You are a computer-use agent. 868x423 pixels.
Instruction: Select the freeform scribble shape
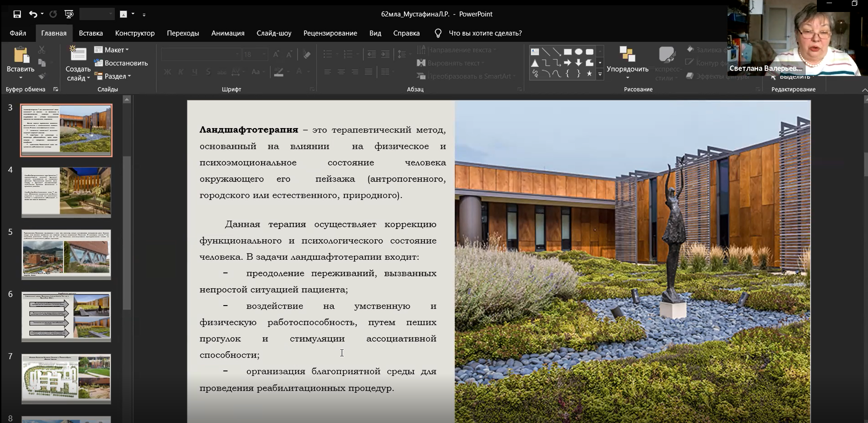(x=535, y=74)
